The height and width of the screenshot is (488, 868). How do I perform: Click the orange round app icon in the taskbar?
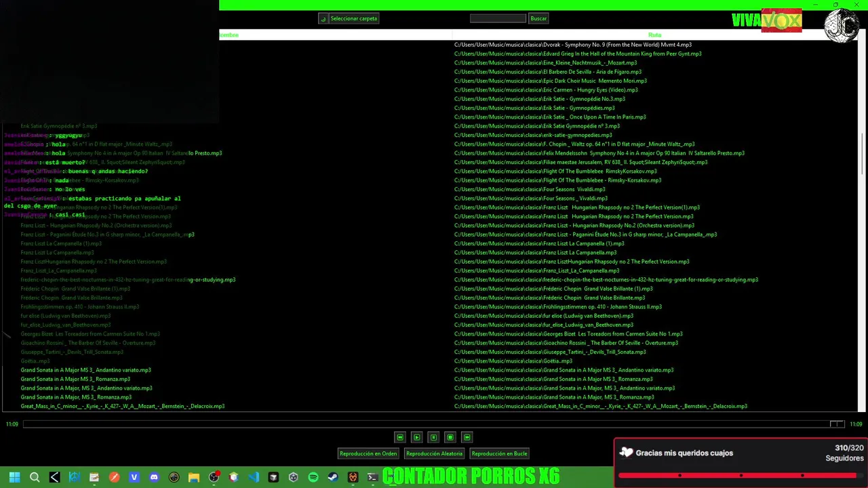point(114,477)
